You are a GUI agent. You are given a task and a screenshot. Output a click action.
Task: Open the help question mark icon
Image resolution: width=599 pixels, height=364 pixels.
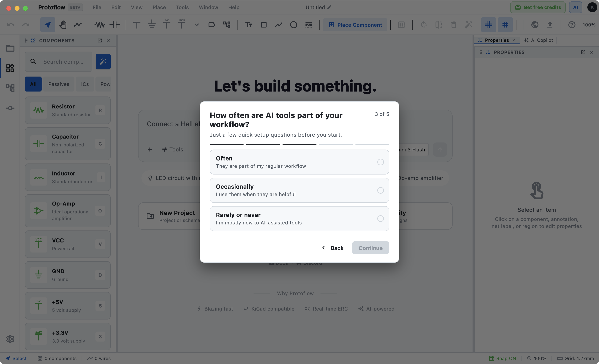tap(572, 25)
